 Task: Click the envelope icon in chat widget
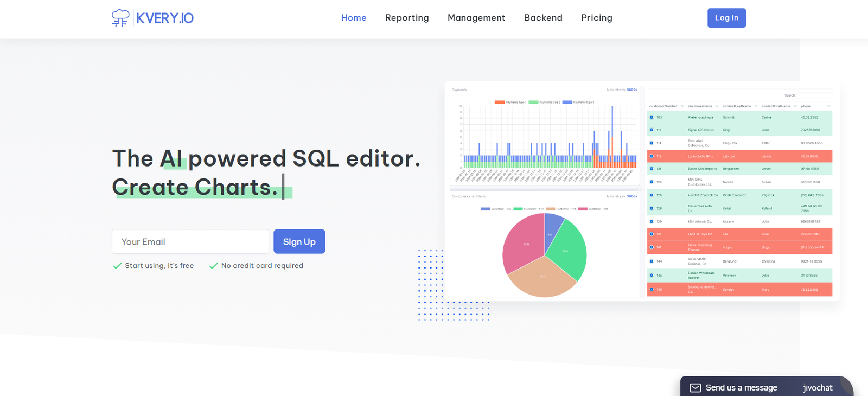(x=695, y=388)
